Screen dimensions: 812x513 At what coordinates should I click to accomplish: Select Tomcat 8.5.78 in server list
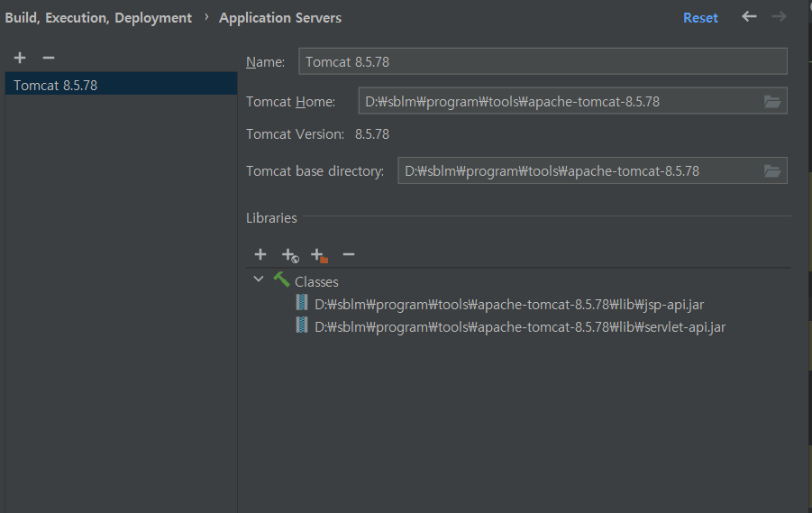point(121,85)
